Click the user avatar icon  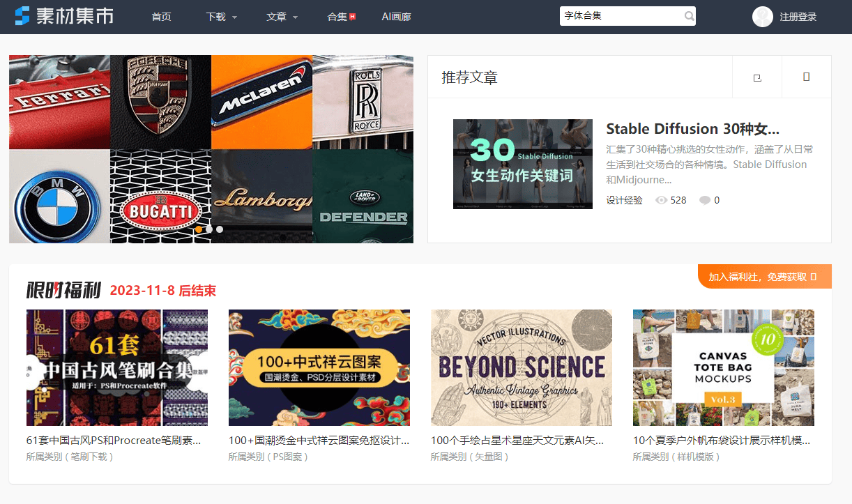(762, 17)
